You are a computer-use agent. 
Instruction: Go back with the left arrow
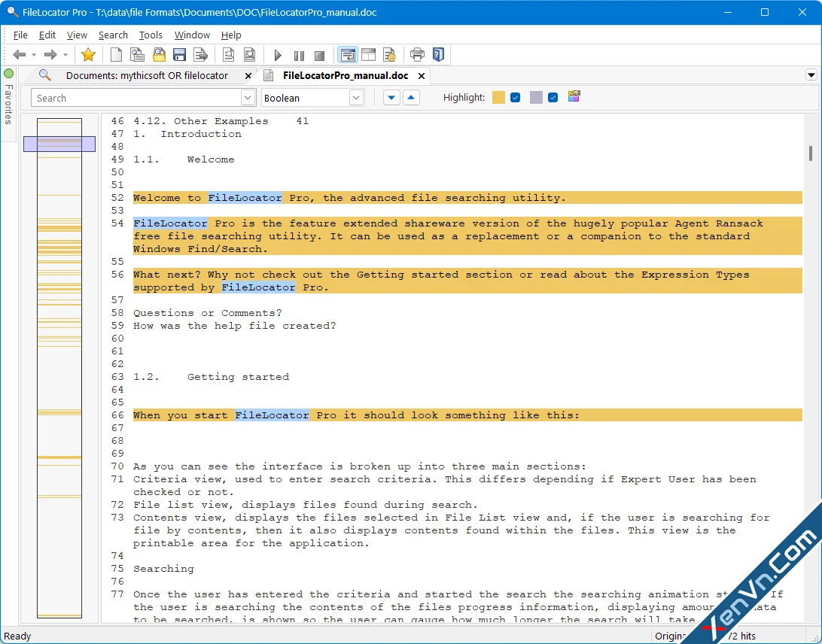20,54
